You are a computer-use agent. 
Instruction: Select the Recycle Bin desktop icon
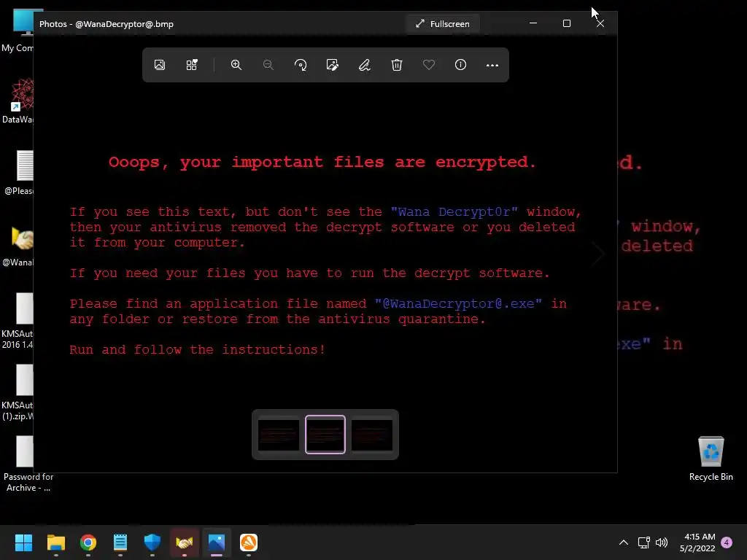coord(711,459)
